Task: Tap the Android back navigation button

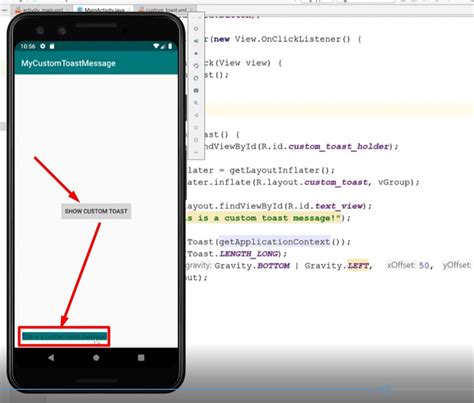Action: tap(51, 358)
